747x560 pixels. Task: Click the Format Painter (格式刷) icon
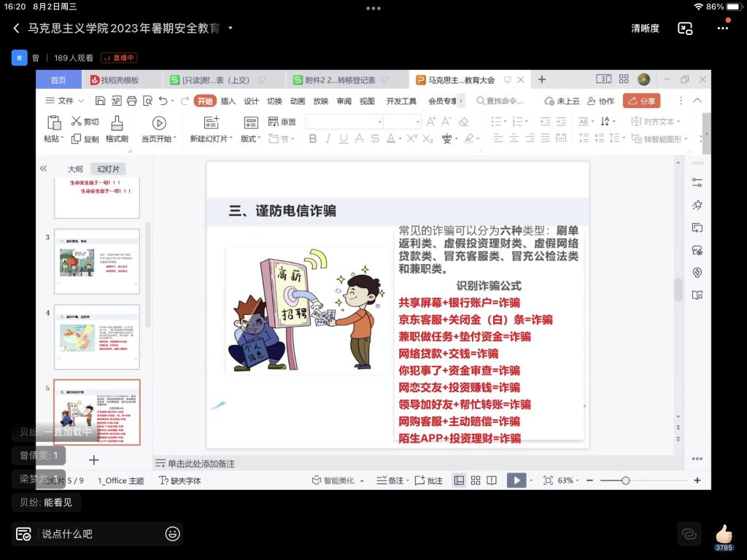(117, 123)
